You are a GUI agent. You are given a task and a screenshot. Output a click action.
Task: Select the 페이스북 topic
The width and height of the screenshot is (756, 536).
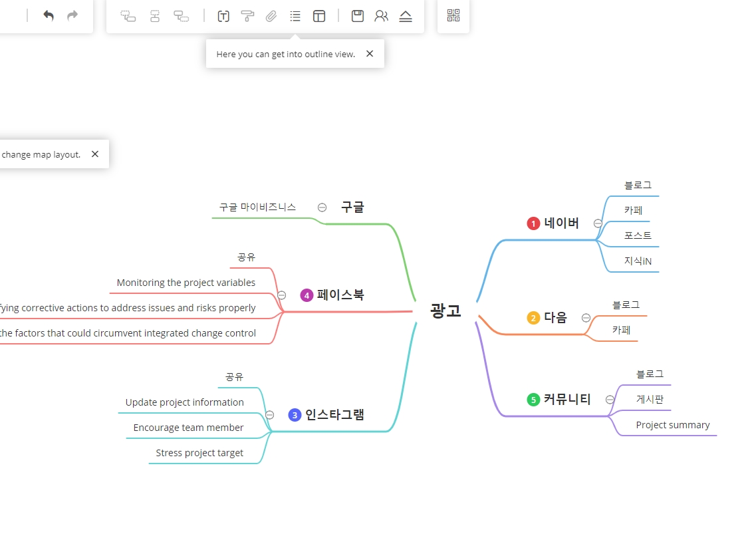(x=340, y=295)
